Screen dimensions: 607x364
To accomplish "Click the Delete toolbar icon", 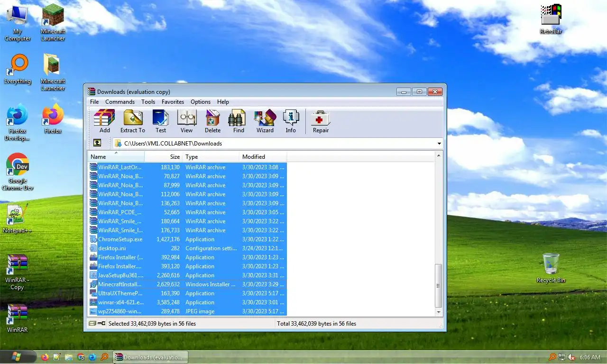I will click(x=212, y=121).
